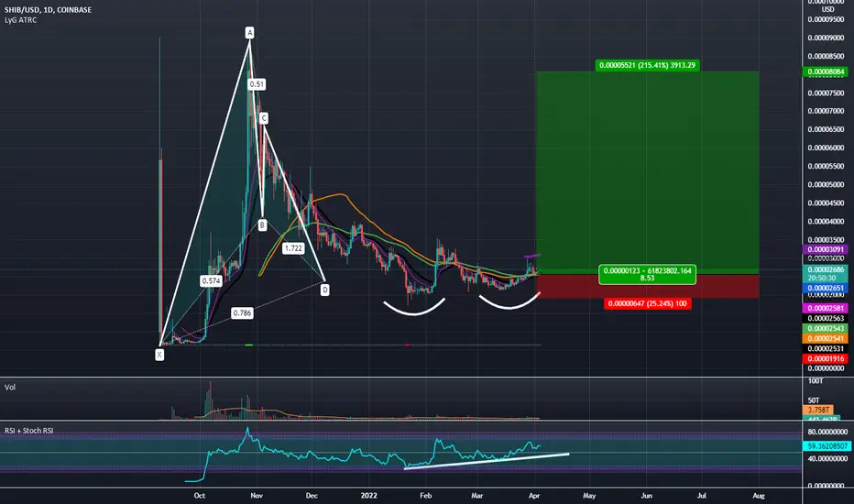Click pattern point label D

[325, 290]
